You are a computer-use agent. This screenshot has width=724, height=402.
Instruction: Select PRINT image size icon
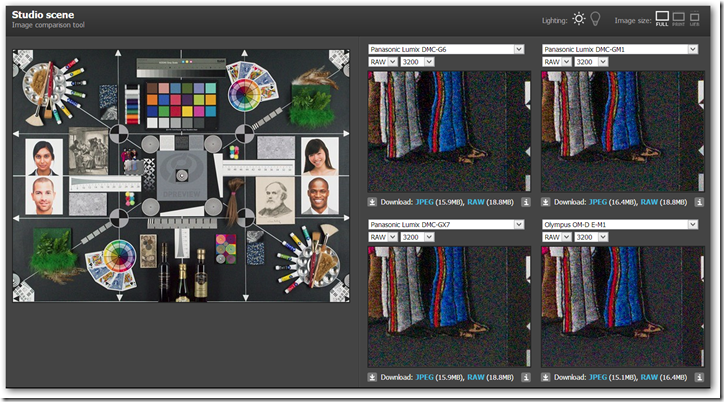678,19
